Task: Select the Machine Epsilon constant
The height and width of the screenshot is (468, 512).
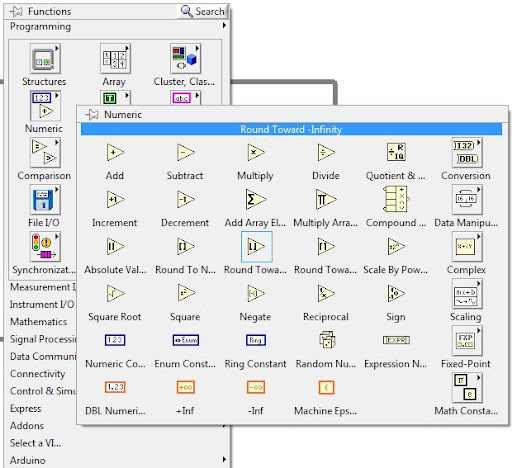Action: [326, 387]
